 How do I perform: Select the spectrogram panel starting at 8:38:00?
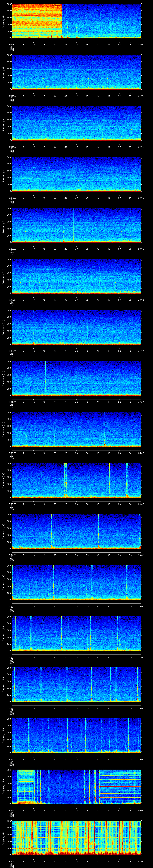76,736
